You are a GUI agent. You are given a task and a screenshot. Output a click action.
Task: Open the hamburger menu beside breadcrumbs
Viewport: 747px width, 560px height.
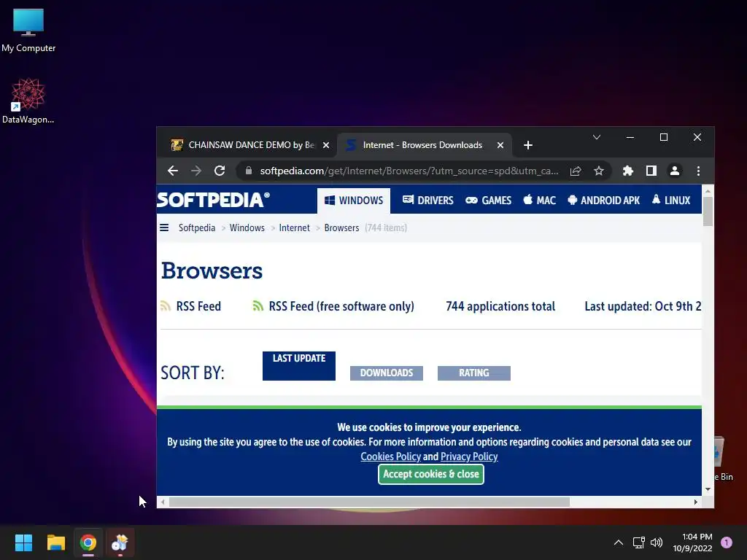[x=164, y=227]
